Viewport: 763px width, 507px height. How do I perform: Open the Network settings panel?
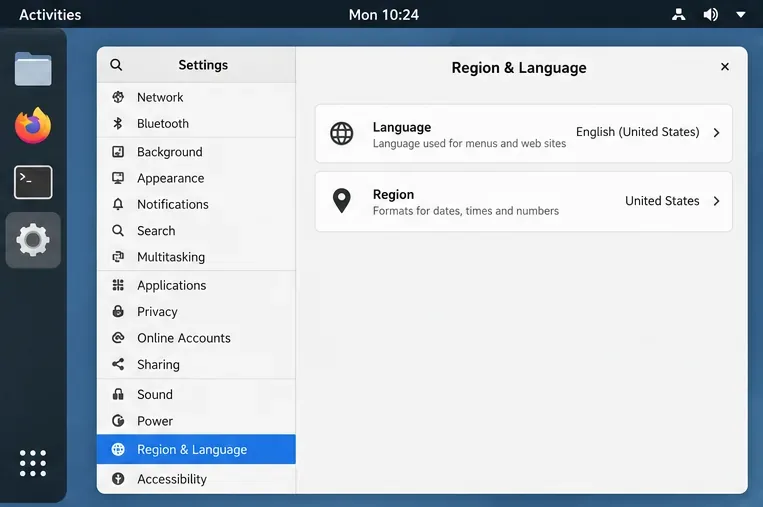tap(196, 97)
